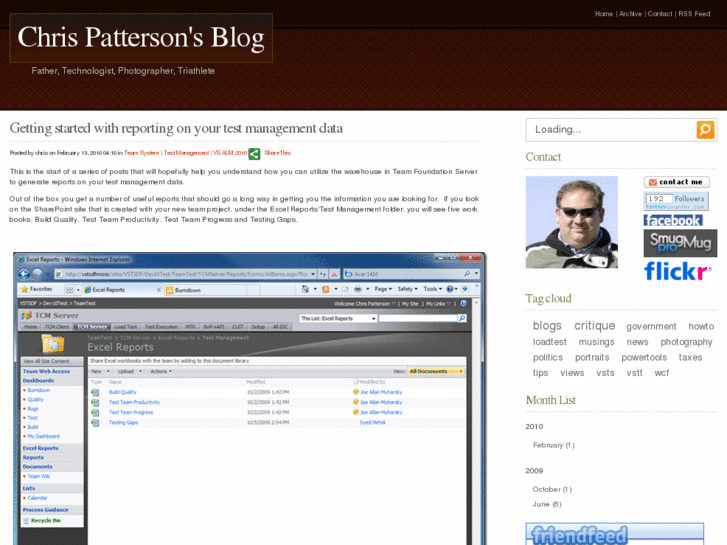Click the Excel Reports screenshot image
Image resolution: width=727 pixels, height=545 pixels.
point(249,398)
